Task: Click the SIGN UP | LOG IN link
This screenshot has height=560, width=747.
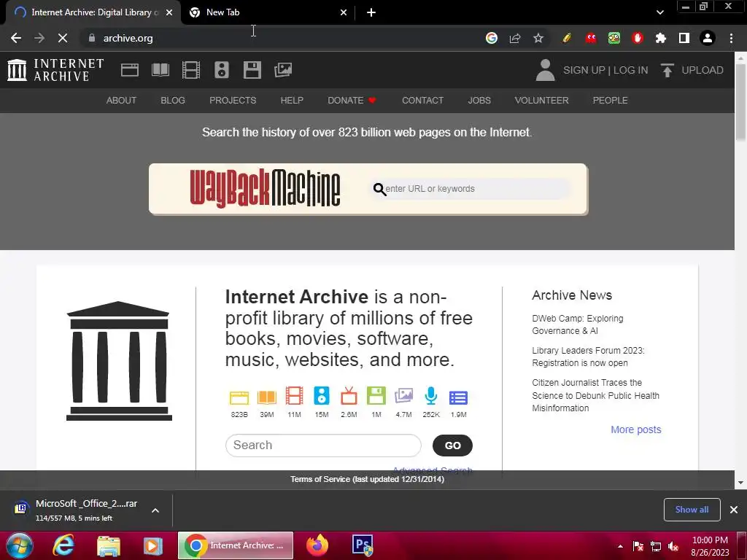Action: coord(605,70)
